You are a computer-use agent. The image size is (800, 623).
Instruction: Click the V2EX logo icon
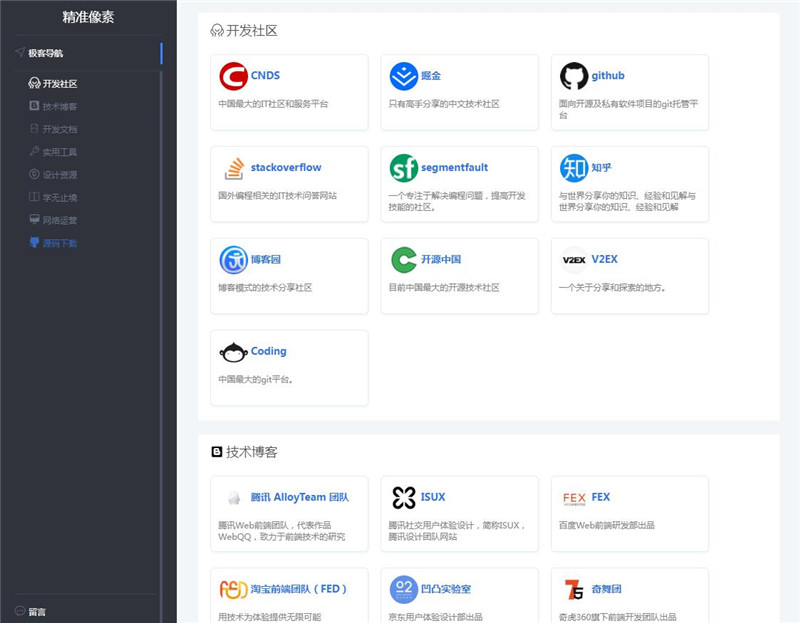(574, 260)
